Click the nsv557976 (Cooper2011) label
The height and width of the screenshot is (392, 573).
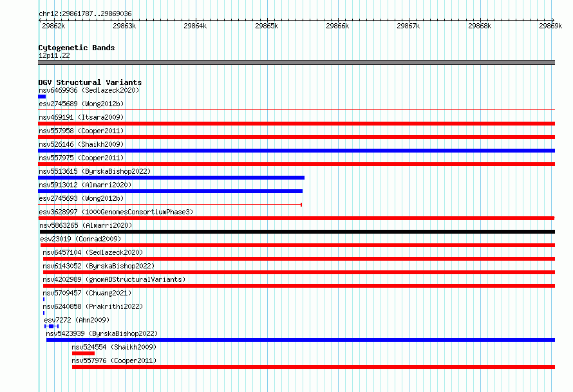coord(114,360)
